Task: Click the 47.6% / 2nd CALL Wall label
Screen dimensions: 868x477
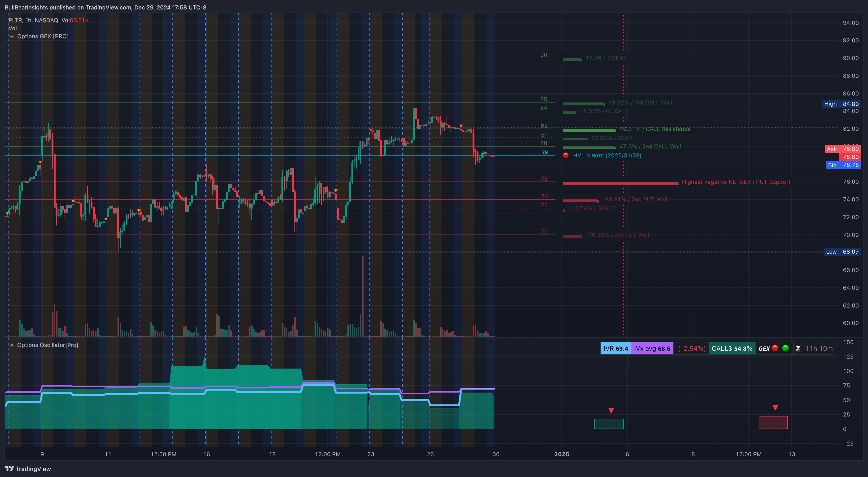Action: pos(650,147)
